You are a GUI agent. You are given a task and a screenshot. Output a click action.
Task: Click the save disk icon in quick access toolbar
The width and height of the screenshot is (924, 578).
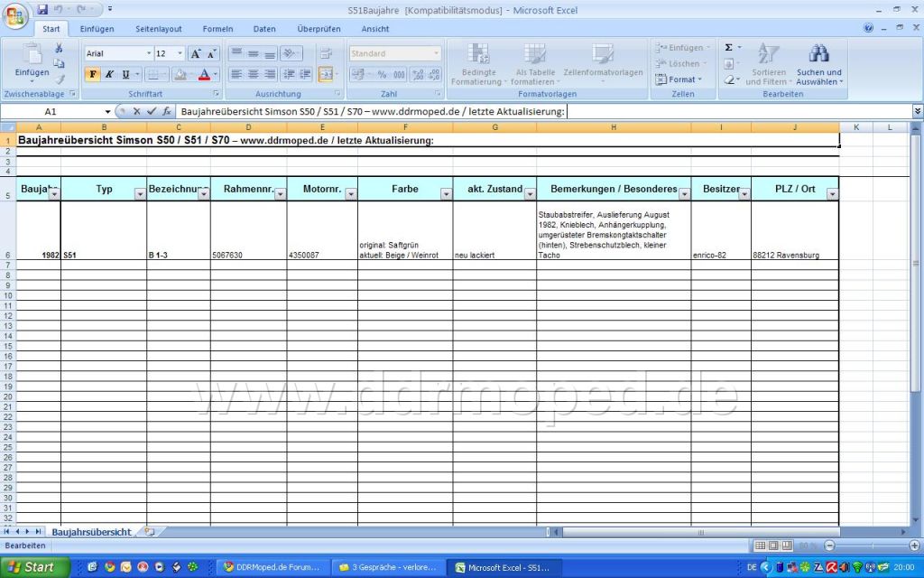click(x=42, y=9)
